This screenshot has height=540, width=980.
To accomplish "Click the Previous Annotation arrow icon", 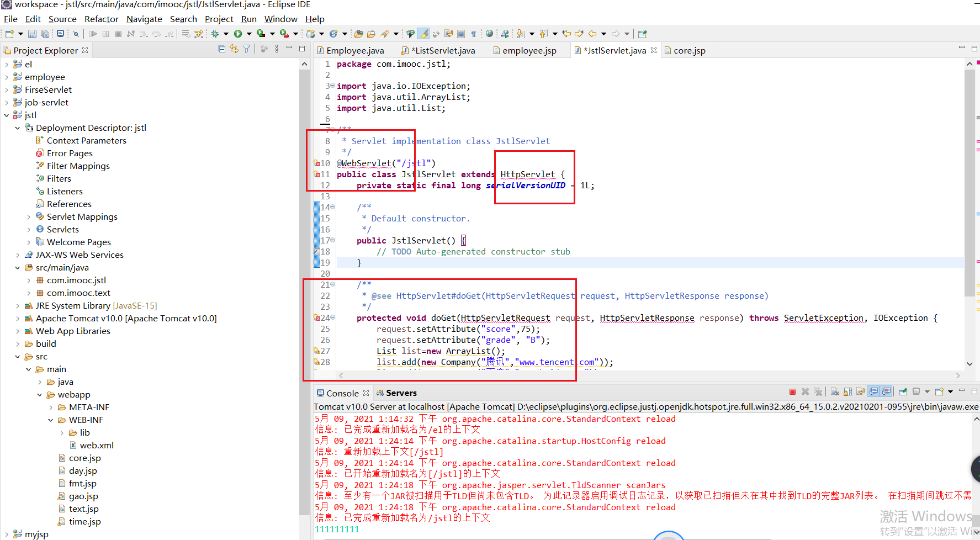I will (543, 34).
